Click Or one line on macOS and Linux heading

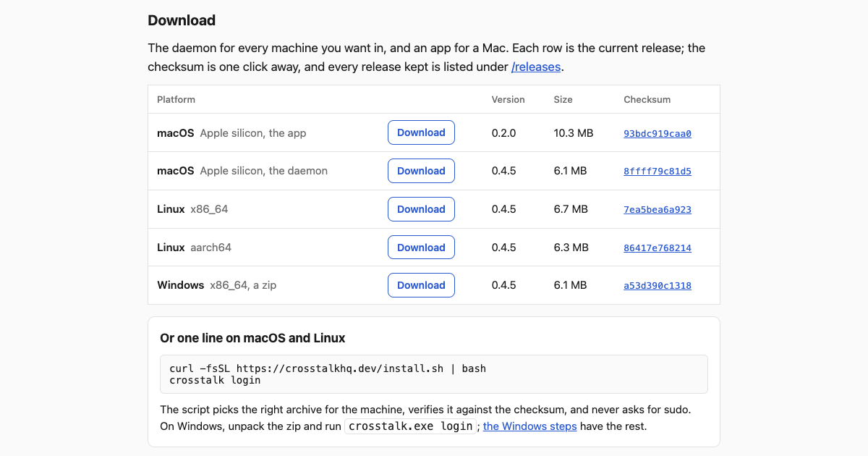252,338
